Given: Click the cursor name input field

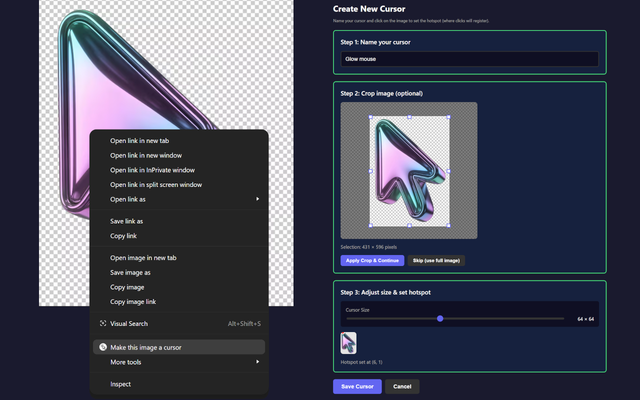Looking at the screenshot, I should (x=469, y=59).
